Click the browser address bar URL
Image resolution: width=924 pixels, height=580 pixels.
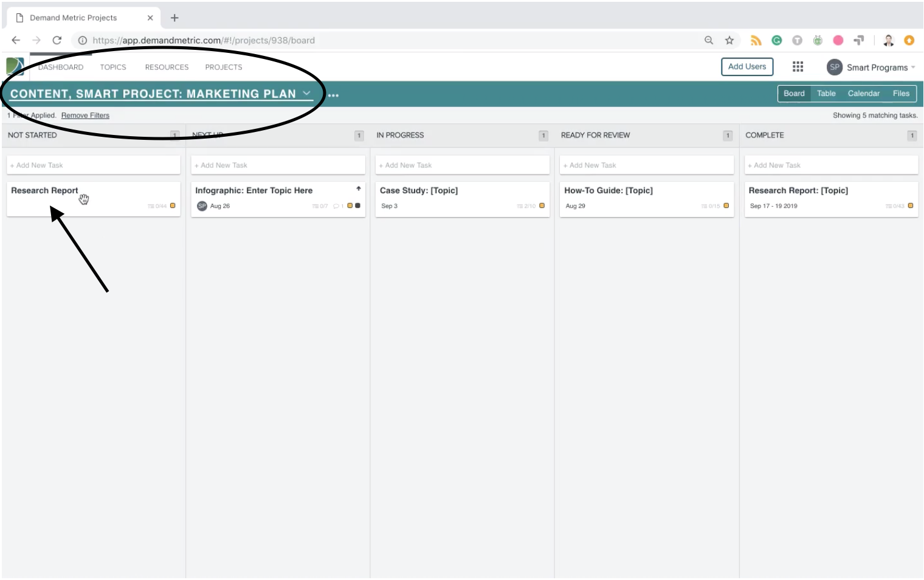(204, 41)
